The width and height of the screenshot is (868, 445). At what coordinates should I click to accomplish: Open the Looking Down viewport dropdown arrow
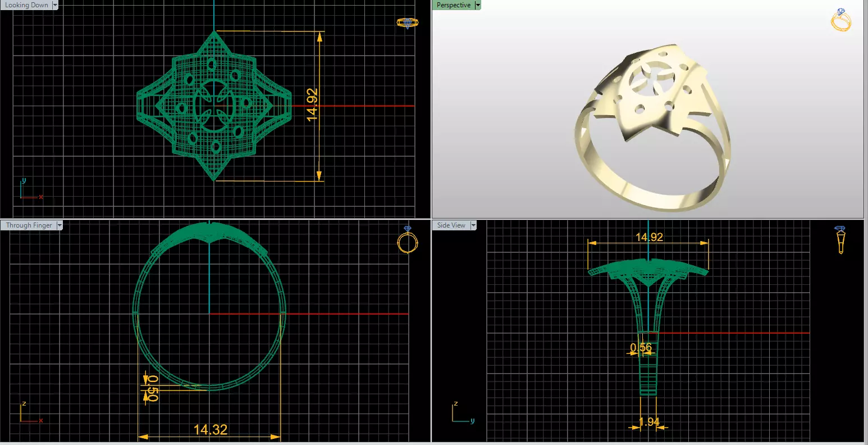point(55,5)
